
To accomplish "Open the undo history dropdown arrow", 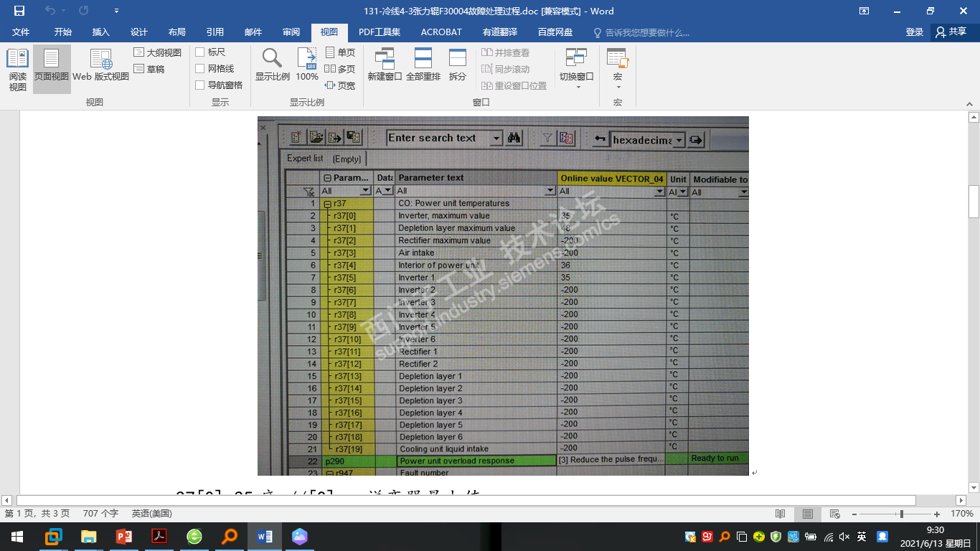I will (x=63, y=11).
